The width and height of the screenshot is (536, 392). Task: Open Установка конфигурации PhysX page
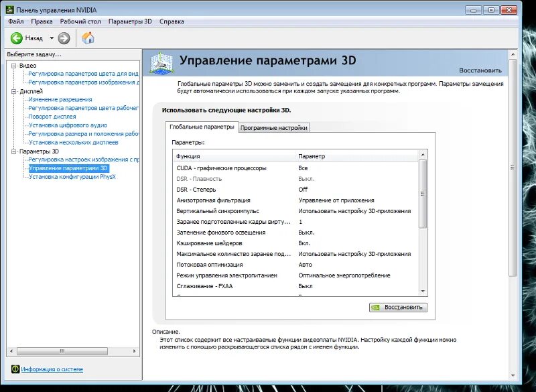tap(72, 177)
